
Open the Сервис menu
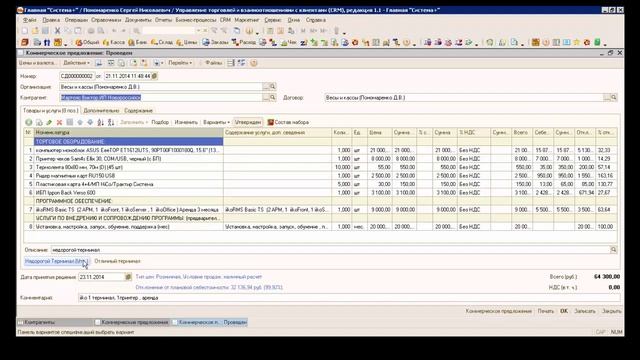[x=273, y=20]
